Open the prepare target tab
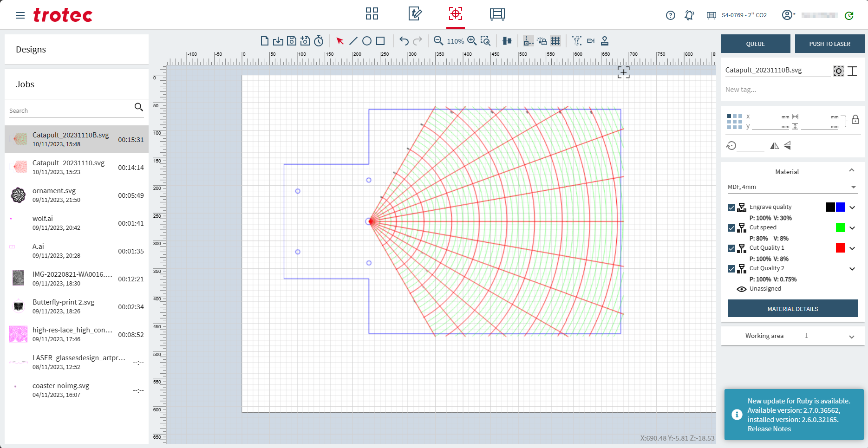This screenshot has height=448, width=868. tap(456, 13)
